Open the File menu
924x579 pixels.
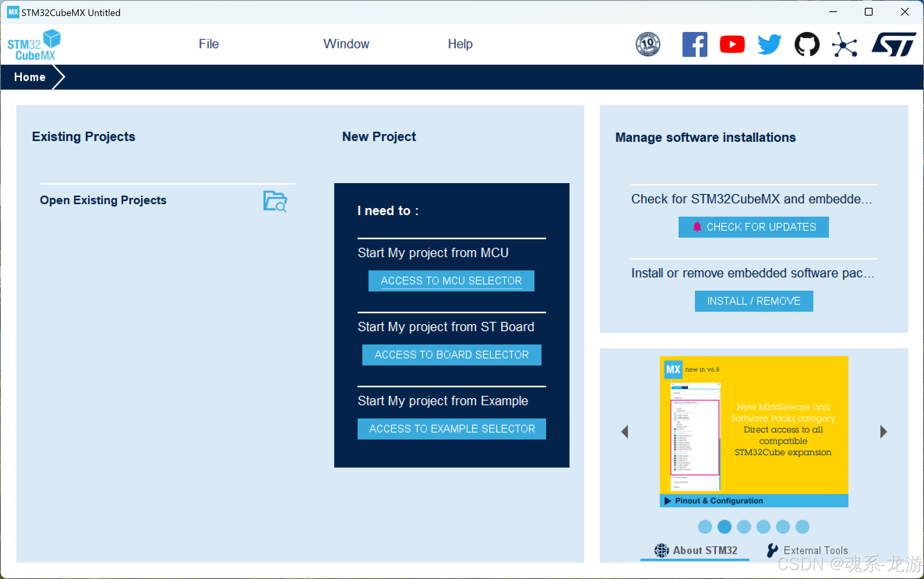click(209, 44)
